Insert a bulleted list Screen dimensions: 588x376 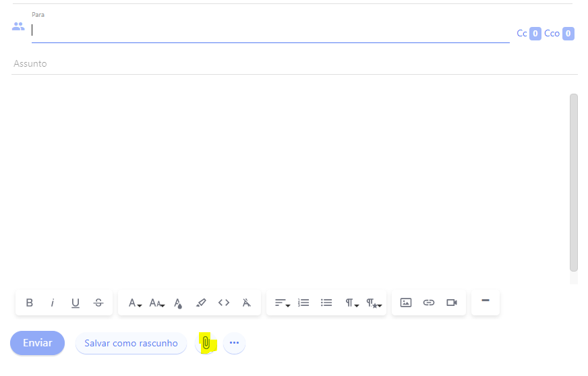pyautogui.click(x=326, y=303)
